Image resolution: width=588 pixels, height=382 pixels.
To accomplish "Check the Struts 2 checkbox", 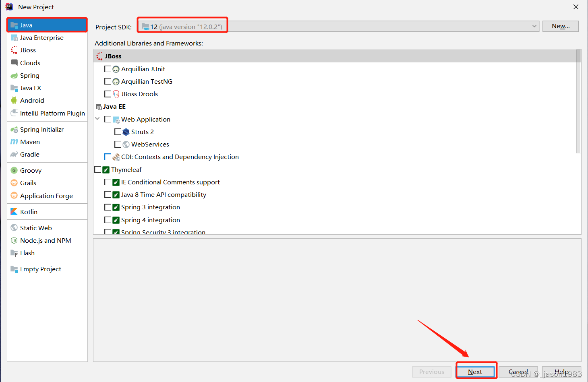I will tap(118, 132).
